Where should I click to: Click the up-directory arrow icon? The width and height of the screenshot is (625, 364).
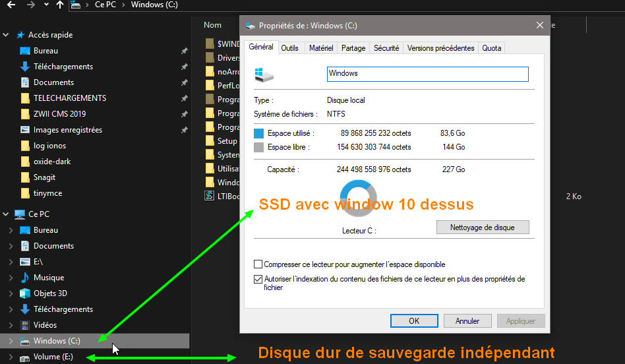[60, 5]
